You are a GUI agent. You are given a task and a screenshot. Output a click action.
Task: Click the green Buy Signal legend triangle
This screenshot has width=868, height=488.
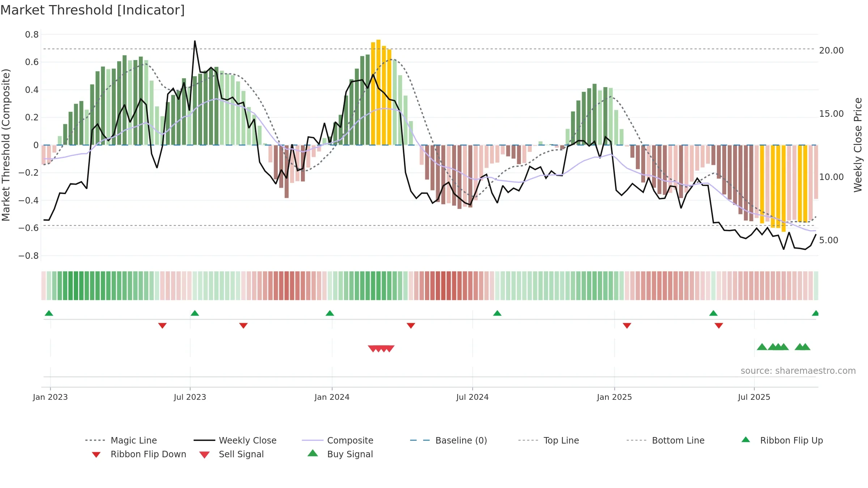[312, 453]
